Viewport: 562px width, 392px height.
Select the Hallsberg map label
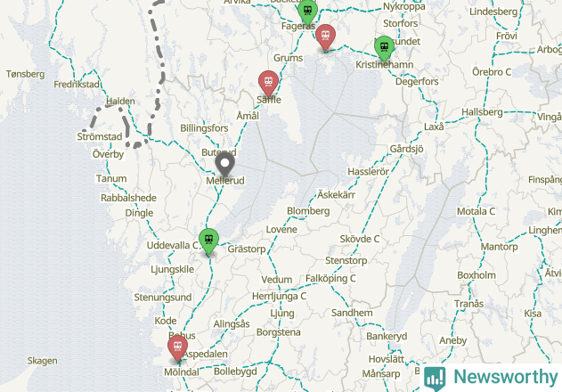pyautogui.click(x=482, y=112)
